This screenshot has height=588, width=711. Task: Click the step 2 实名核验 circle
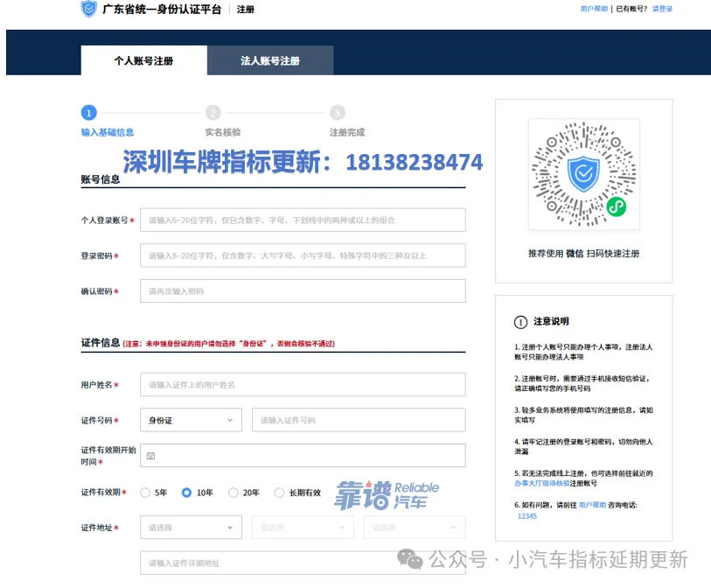(x=213, y=113)
